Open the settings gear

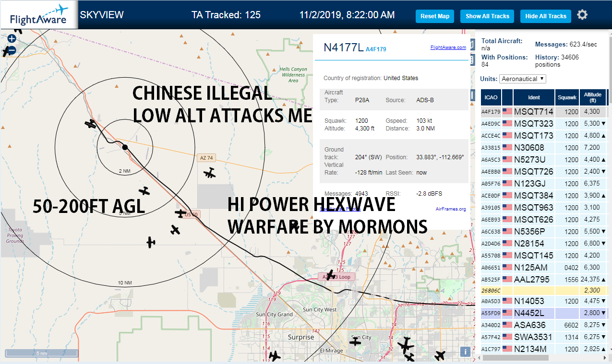(582, 15)
